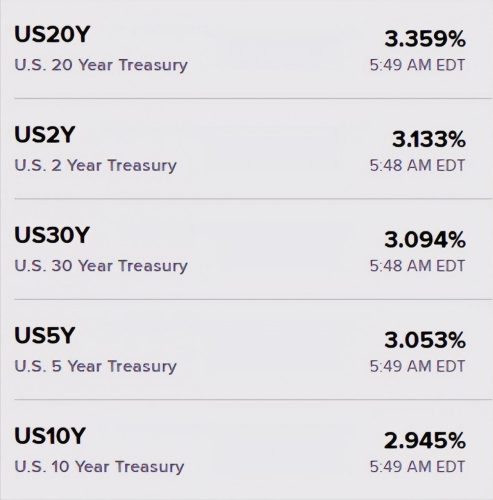Select the U.S. 10 Year Treasury label
The width and height of the screenshot is (493, 500).
99,467
